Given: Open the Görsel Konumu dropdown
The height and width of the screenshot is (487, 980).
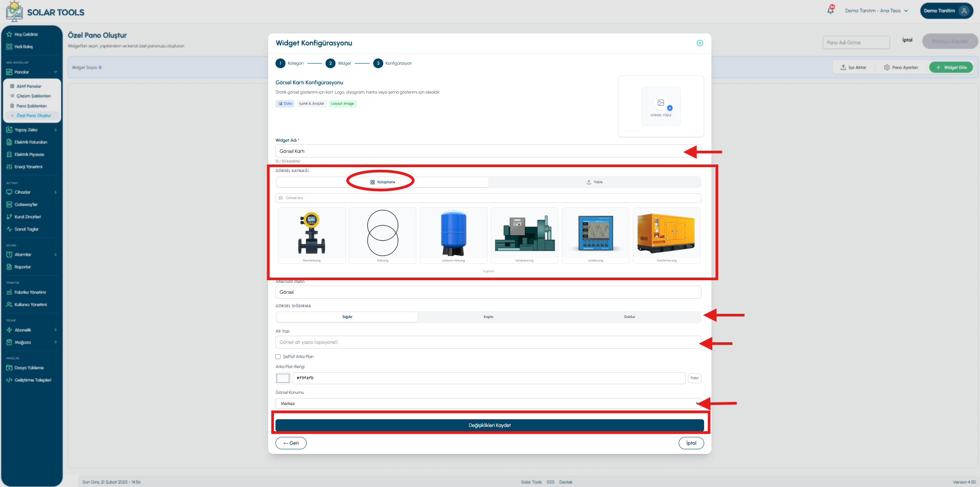Looking at the screenshot, I should 488,403.
